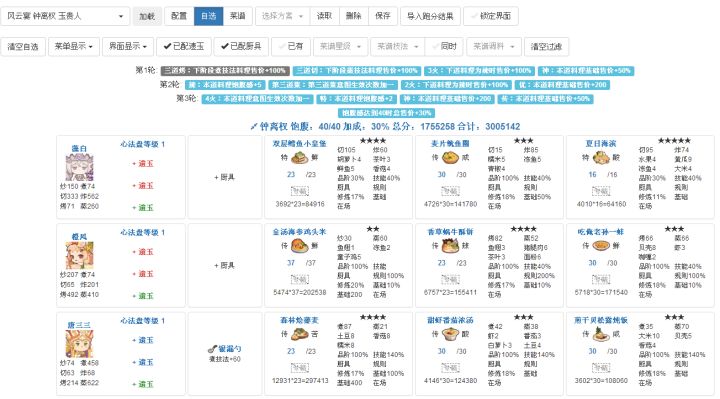Screen dimensions: 720x399
Task: Click the green 遗玉 slot in 唐三三 row
Action: pyautogui.click(x=143, y=384)
